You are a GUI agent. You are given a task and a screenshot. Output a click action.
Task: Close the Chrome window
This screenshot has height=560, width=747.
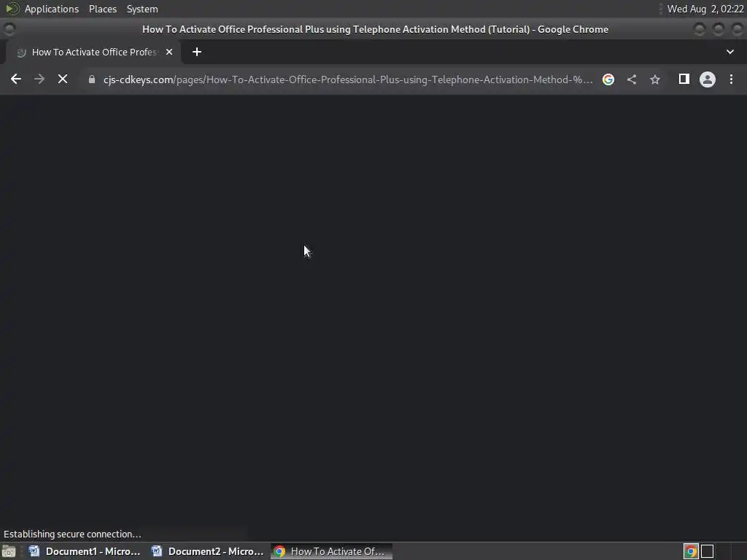pos(737,29)
